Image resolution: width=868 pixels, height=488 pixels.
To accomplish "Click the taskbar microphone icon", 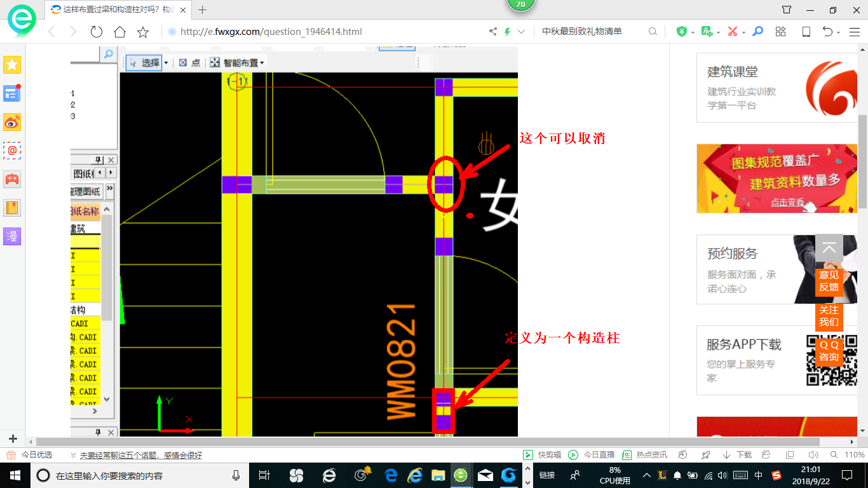I will [236, 475].
